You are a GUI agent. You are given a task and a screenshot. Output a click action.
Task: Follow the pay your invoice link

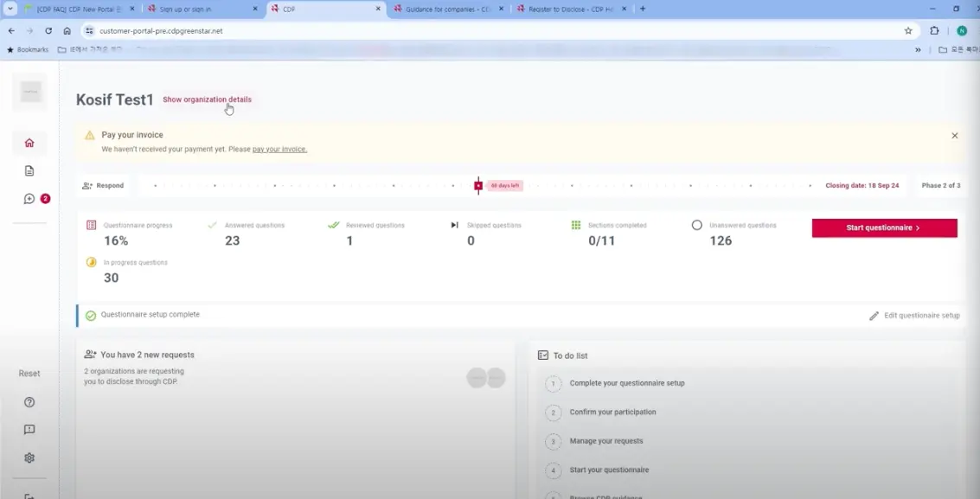coord(279,150)
